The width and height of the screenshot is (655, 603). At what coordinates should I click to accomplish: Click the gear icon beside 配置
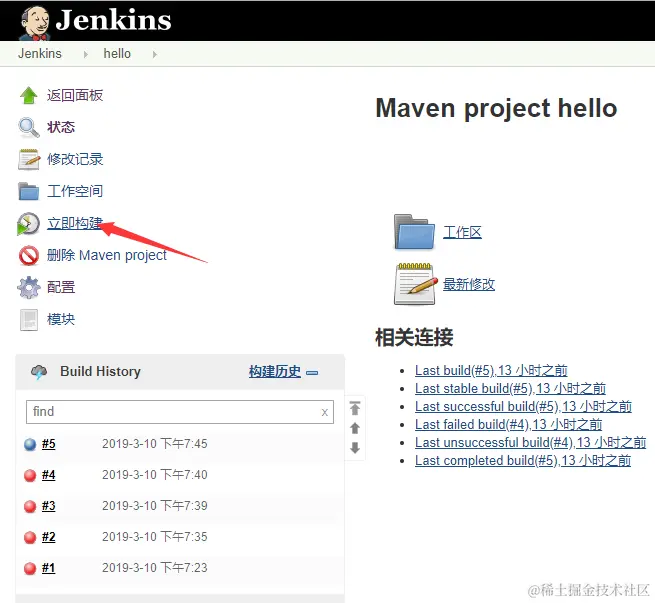click(28, 287)
